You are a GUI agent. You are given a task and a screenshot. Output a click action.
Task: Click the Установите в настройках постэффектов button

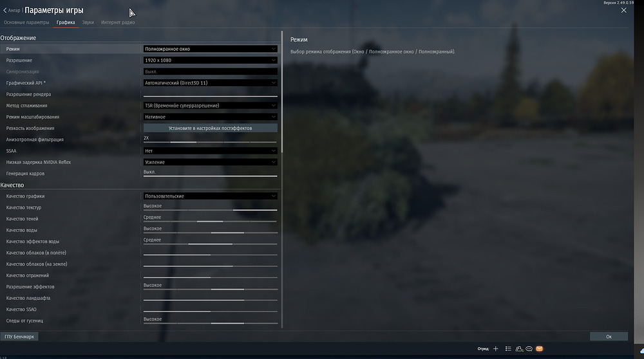[210, 128]
